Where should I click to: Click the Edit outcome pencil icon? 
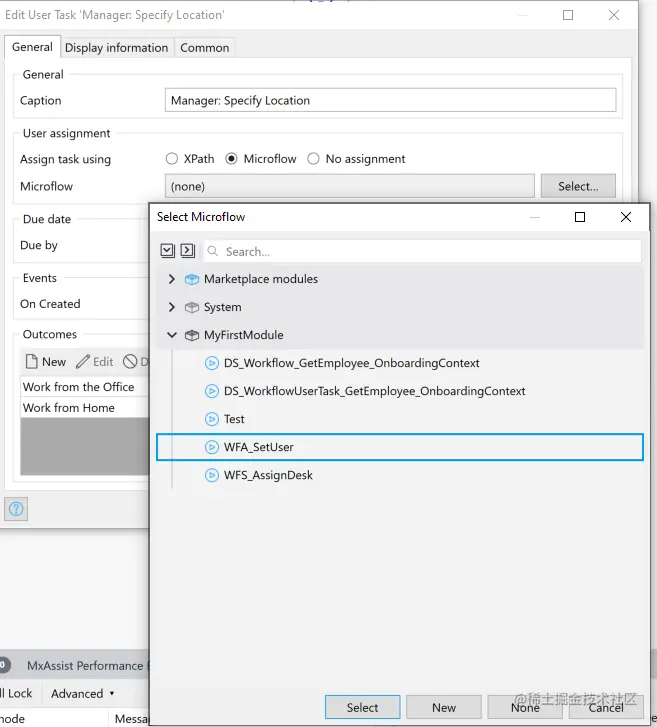(83, 362)
